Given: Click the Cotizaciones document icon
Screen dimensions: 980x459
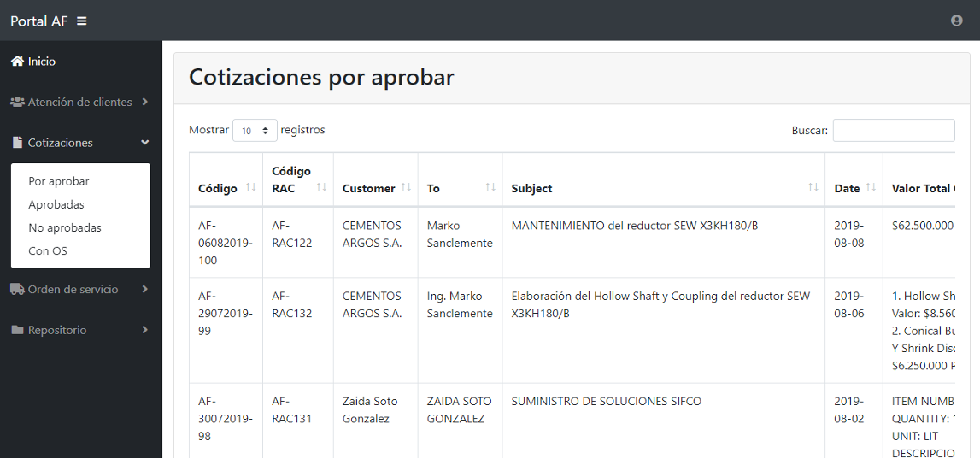Looking at the screenshot, I should tap(17, 143).
